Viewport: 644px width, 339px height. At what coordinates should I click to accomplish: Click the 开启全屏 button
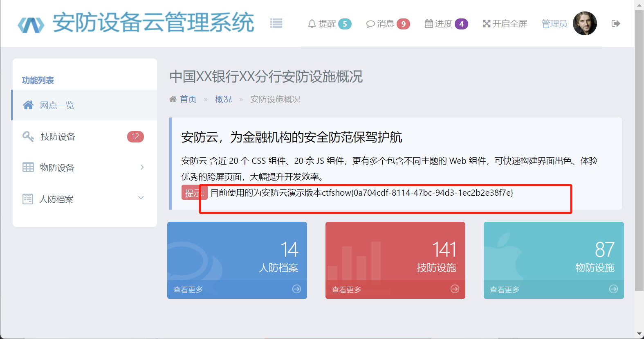click(x=505, y=24)
